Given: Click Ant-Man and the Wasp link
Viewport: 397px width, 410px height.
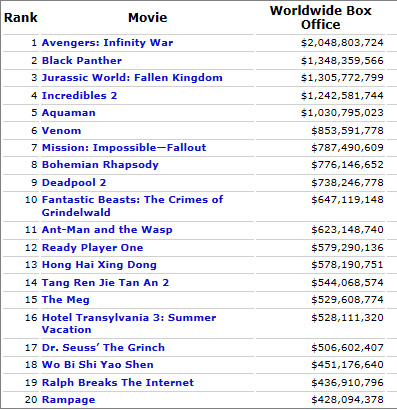Looking at the screenshot, I should (x=107, y=230).
